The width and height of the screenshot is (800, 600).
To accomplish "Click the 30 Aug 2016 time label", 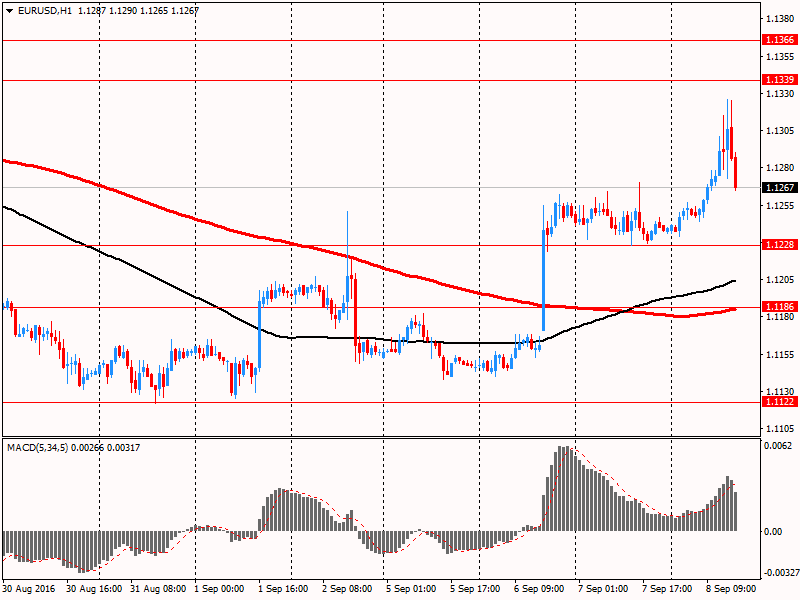I will [x=29, y=589].
